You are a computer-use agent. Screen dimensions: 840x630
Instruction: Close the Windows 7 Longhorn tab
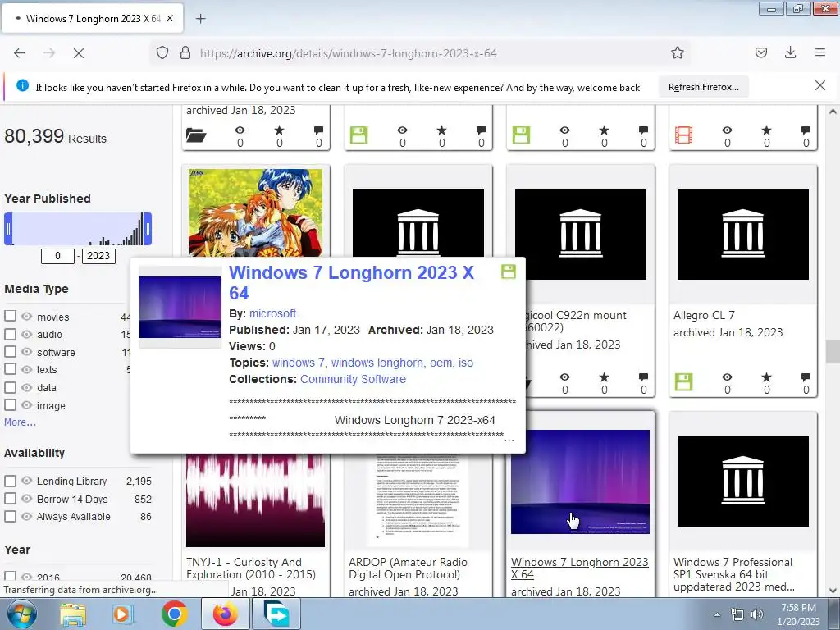(170, 18)
